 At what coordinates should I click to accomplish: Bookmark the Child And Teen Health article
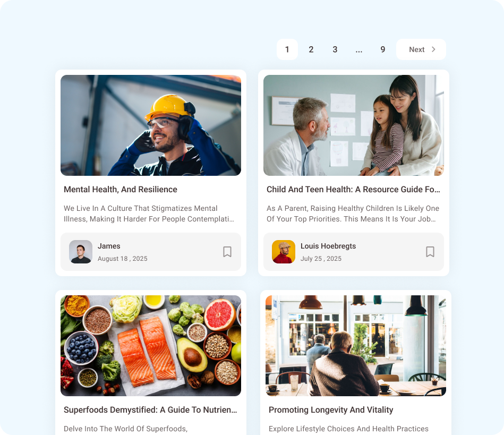pyautogui.click(x=430, y=252)
